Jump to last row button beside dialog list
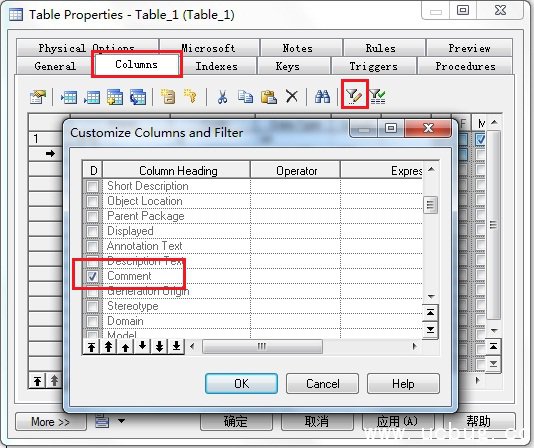The image size is (534, 448). (430, 330)
